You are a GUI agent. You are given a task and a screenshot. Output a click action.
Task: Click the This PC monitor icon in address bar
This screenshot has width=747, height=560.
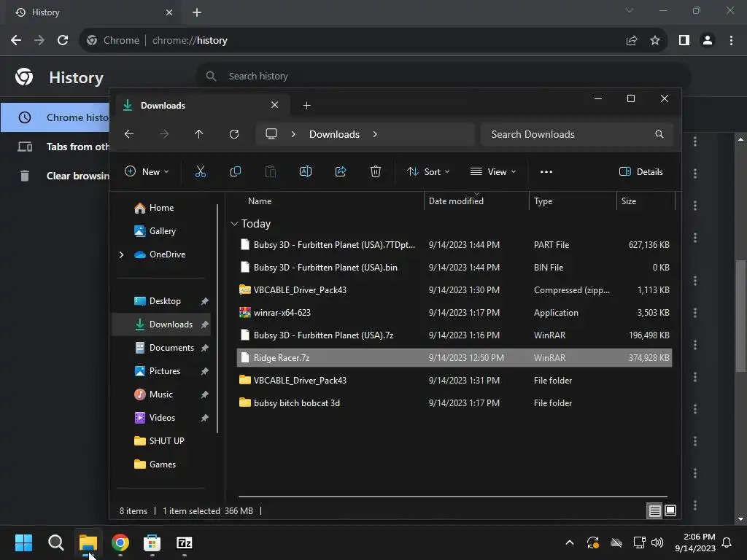click(x=271, y=134)
